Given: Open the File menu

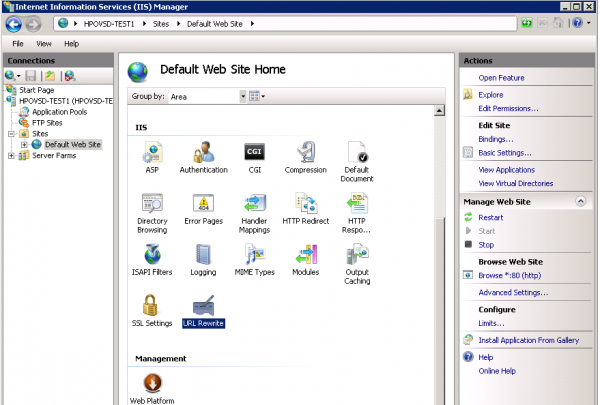Looking at the screenshot, I should pyautogui.click(x=18, y=44).
